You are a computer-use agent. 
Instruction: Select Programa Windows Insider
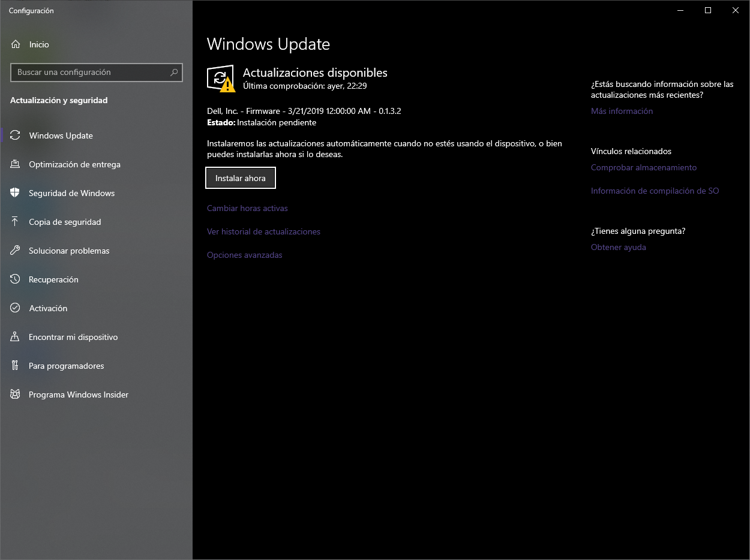96,395
